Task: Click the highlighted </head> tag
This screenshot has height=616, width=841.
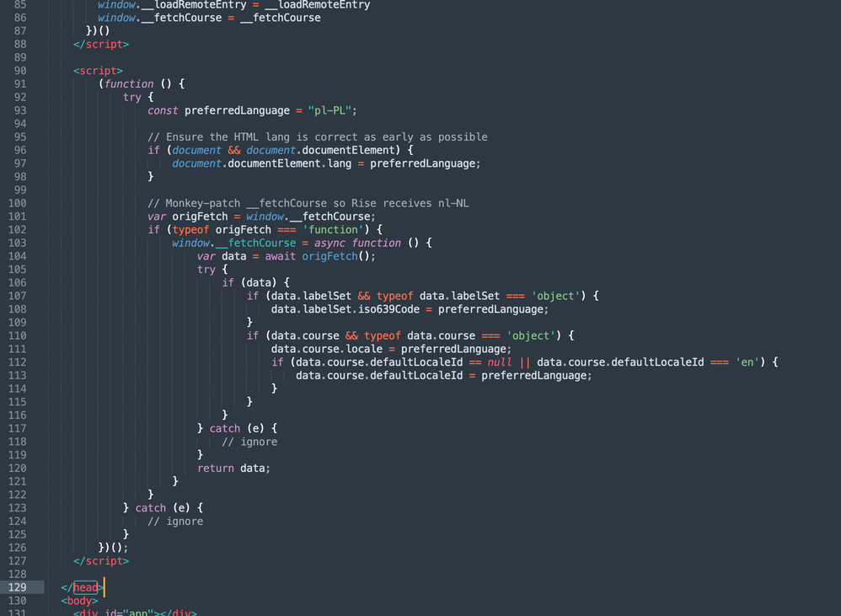Action: click(x=83, y=587)
